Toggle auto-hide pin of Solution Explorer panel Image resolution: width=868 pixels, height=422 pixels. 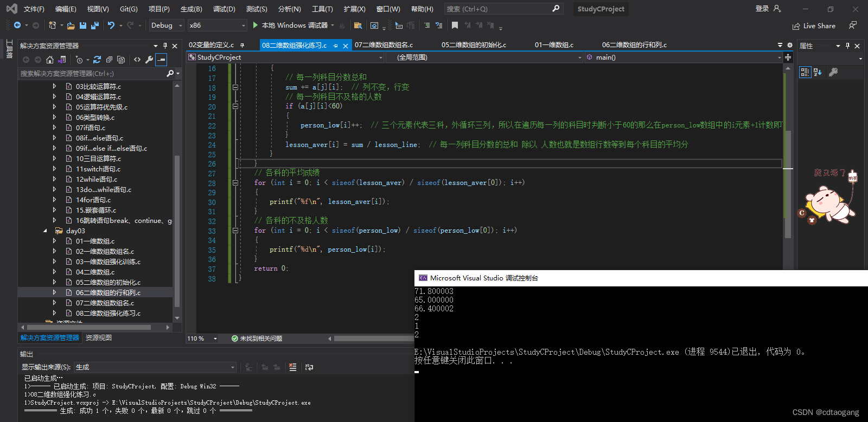(165, 46)
